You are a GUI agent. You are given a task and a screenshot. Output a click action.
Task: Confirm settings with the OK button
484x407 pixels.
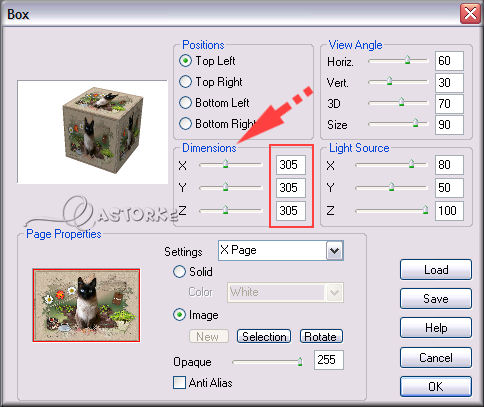(436, 386)
